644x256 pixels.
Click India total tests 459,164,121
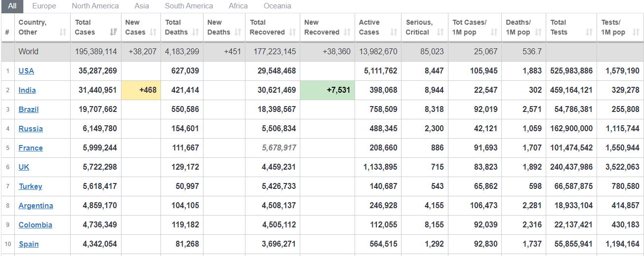[571, 90]
